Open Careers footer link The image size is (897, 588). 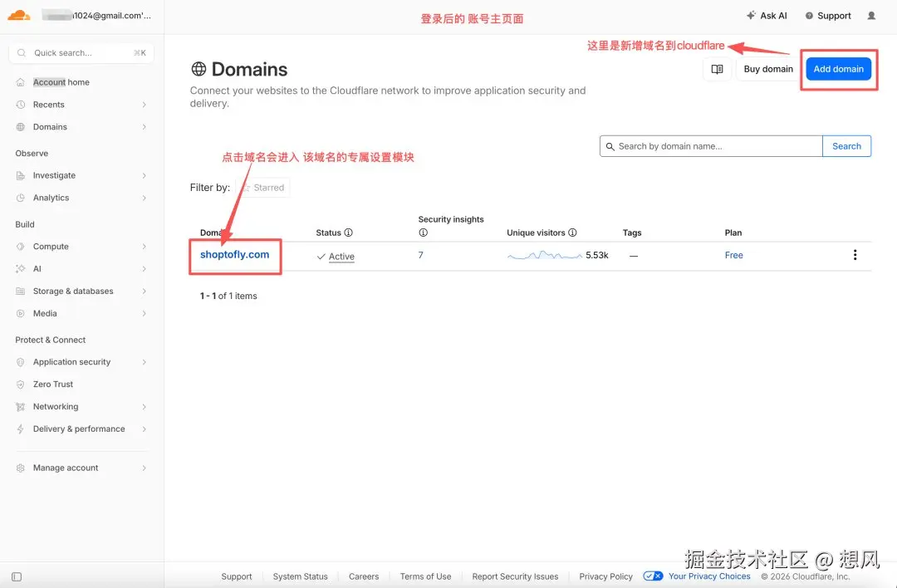pos(364,576)
